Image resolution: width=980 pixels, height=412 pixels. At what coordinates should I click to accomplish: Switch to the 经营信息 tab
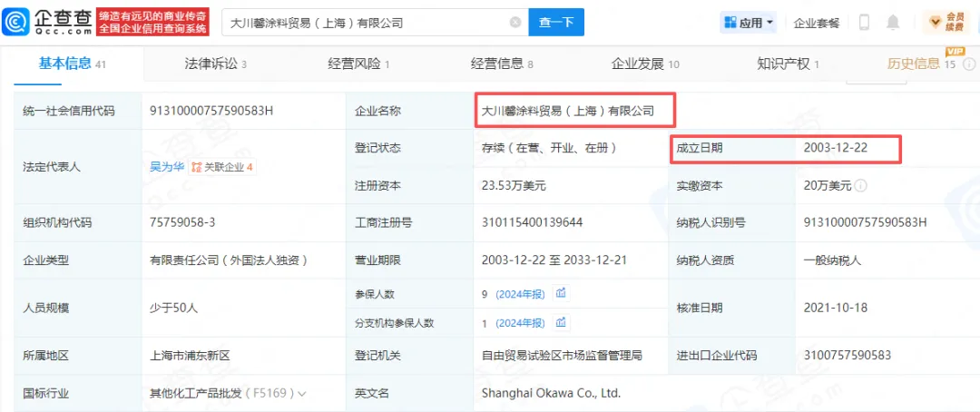click(x=502, y=64)
